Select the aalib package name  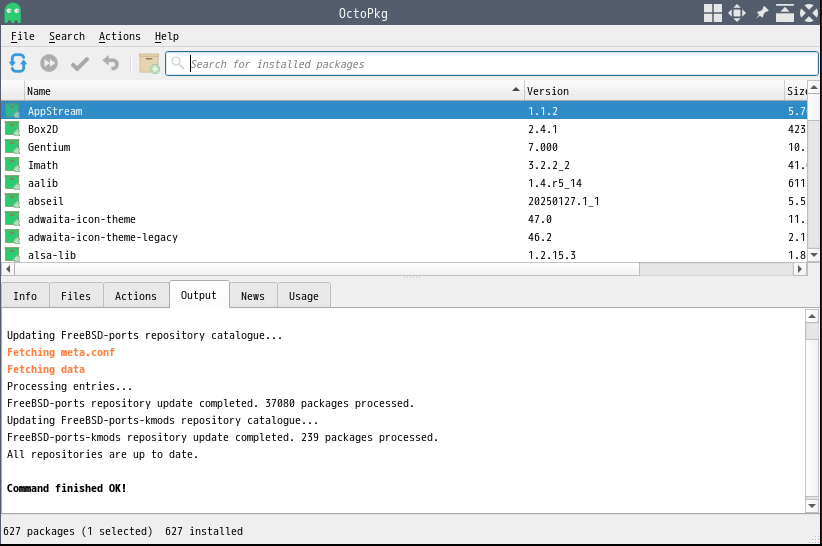43,183
